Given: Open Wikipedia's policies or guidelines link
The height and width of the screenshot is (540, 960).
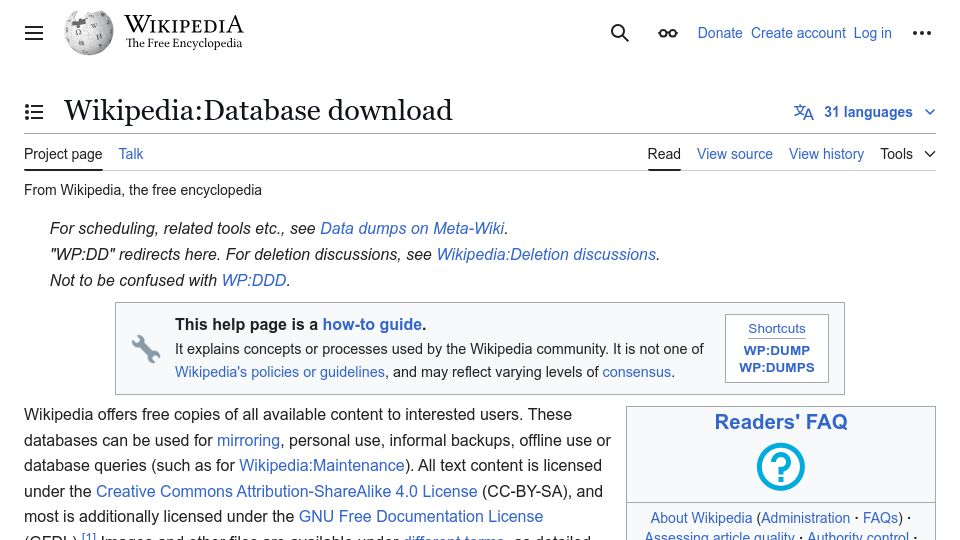Looking at the screenshot, I should [280, 372].
